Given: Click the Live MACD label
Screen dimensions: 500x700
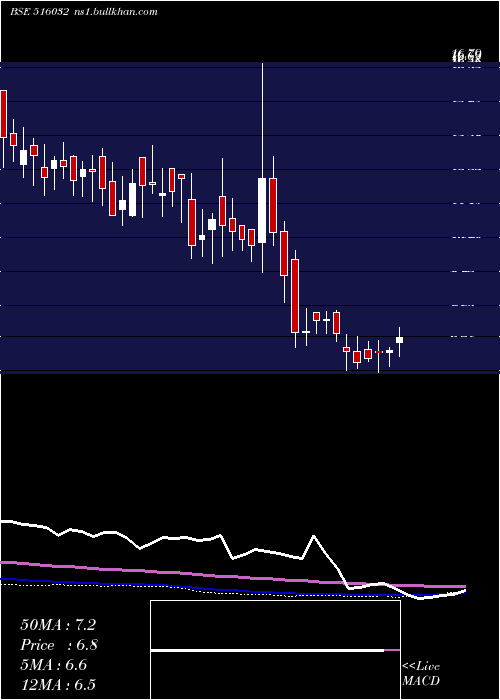Looking at the screenshot, I should (x=421, y=674).
